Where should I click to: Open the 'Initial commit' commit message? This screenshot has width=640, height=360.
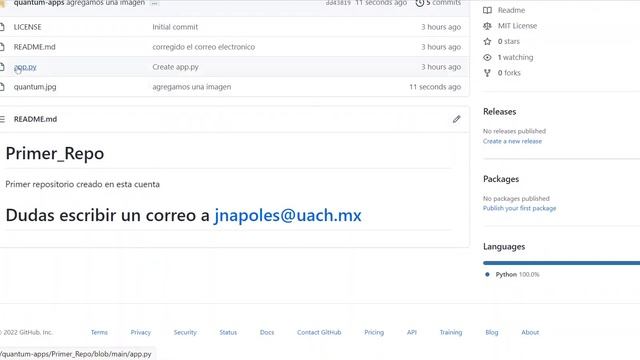[175, 27]
